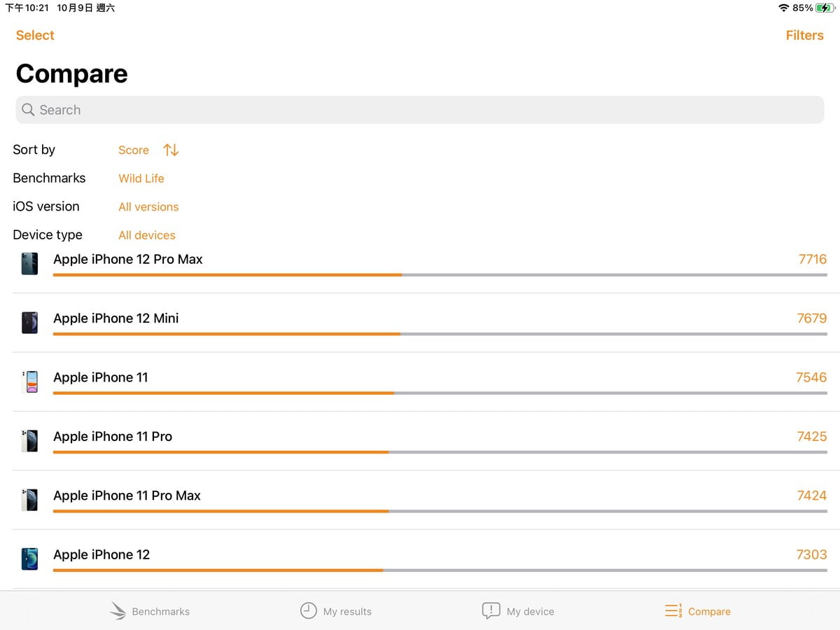
Task: Click the status bar clock time
Action: point(27,8)
